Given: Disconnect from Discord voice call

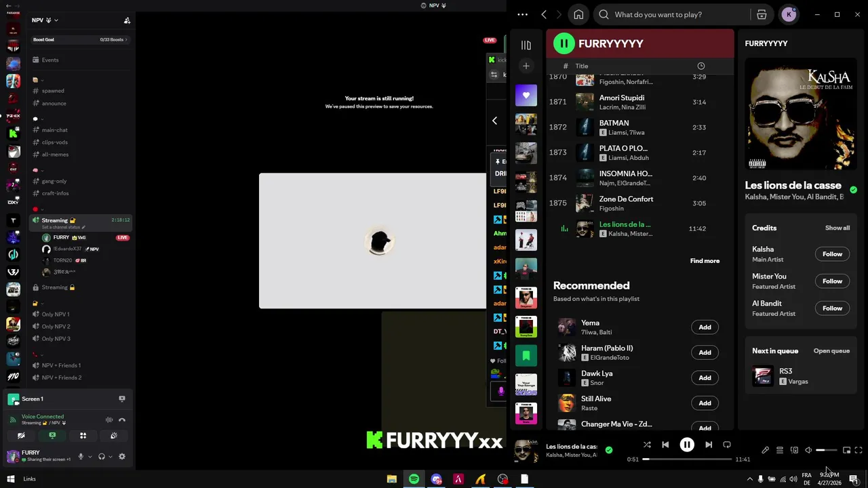Looking at the screenshot, I should (x=122, y=420).
